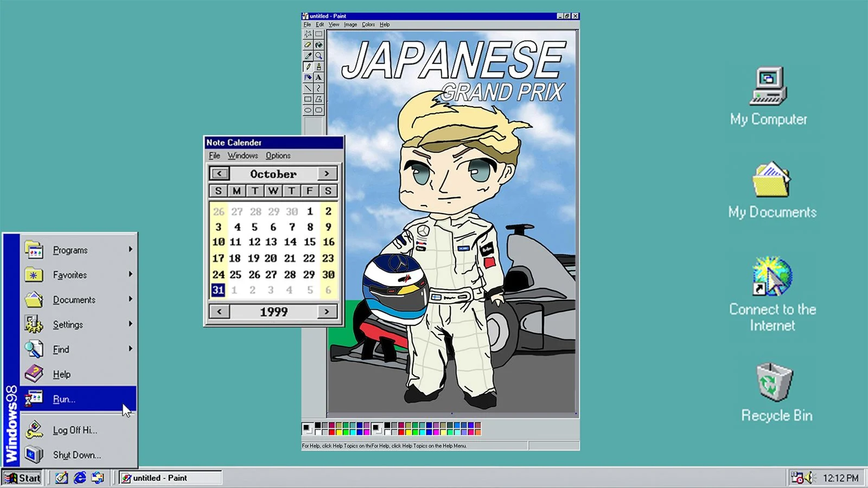Screen dimensions: 868x488
Task: Click the untitled - Paint taskbar button
Action: (x=170, y=478)
